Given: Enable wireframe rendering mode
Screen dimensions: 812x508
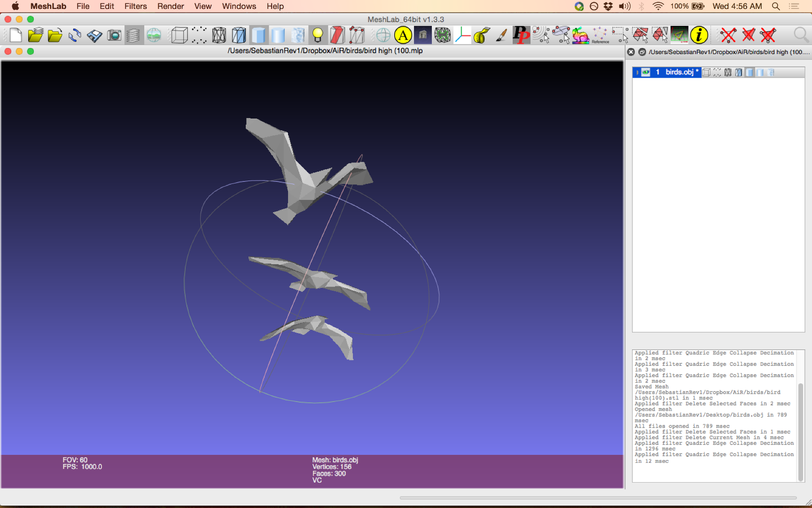Looking at the screenshot, I should (219, 35).
